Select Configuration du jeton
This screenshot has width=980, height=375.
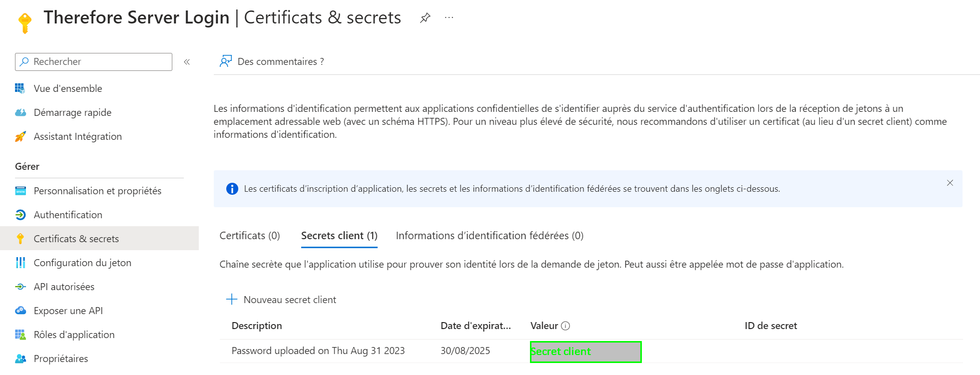pos(82,263)
